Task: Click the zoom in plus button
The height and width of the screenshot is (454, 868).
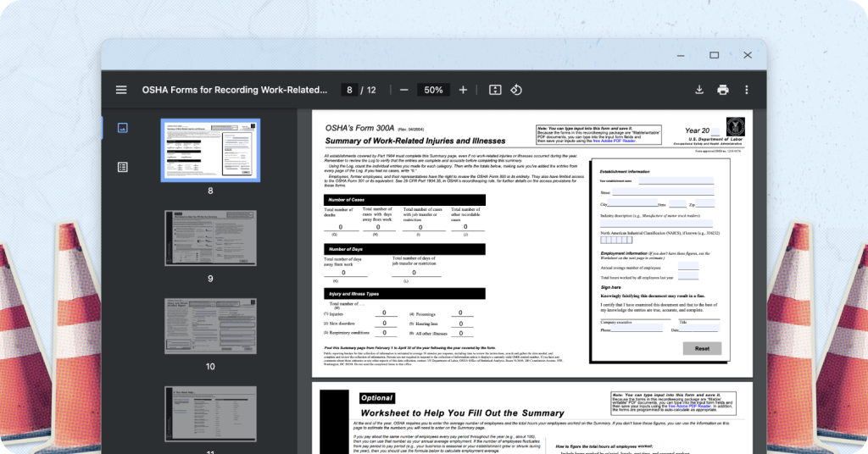Action: coord(463,90)
